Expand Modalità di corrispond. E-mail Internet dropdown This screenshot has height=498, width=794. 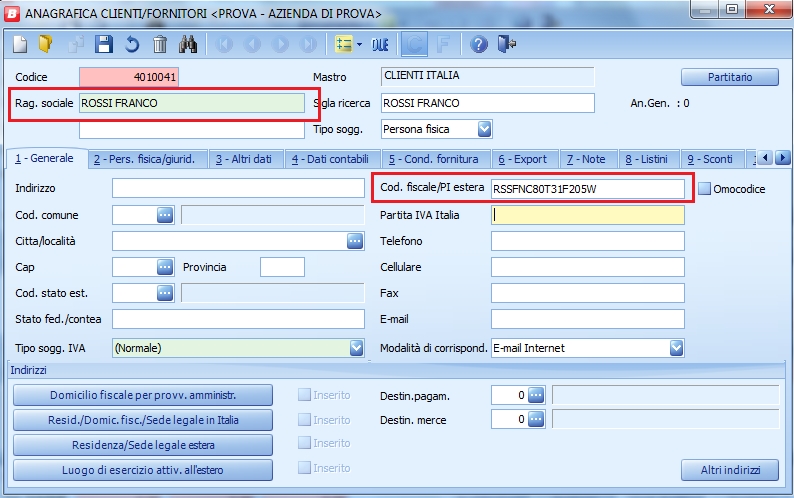[x=677, y=348]
